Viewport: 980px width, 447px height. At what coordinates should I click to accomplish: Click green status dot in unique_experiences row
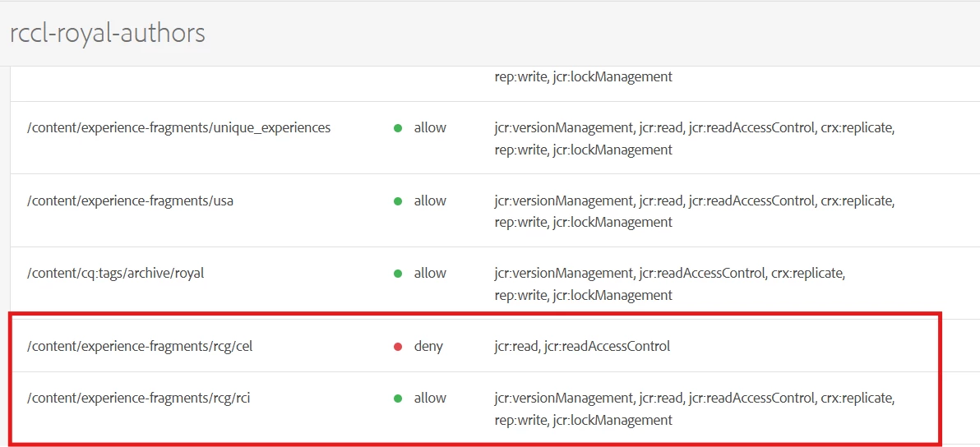pos(397,129)
